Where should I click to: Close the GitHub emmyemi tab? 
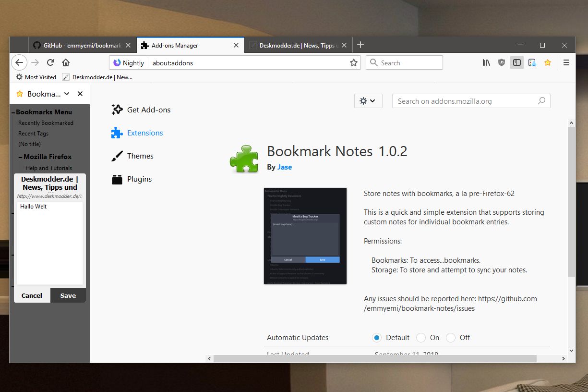[128, 45]
